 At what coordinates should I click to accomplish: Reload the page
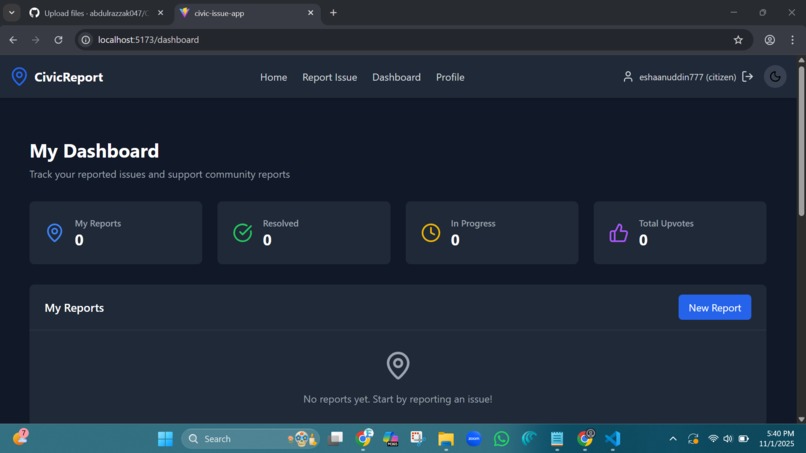tap(58, 40)
